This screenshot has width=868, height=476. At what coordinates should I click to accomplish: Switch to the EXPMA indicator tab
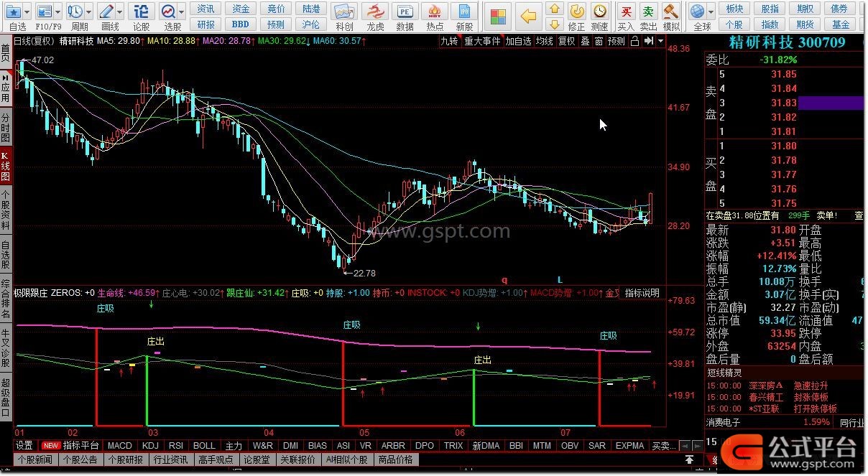[629, 446]
